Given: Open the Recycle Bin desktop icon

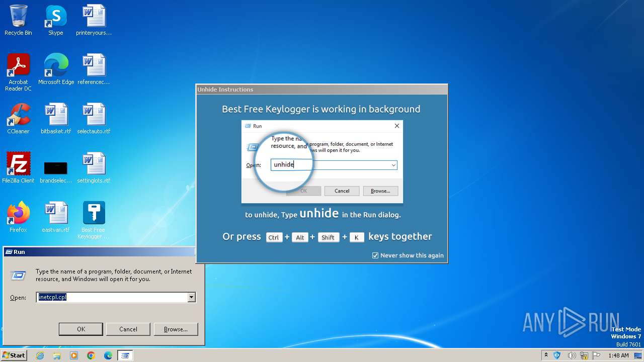Looking at the screenshot, I should point(18,20).
